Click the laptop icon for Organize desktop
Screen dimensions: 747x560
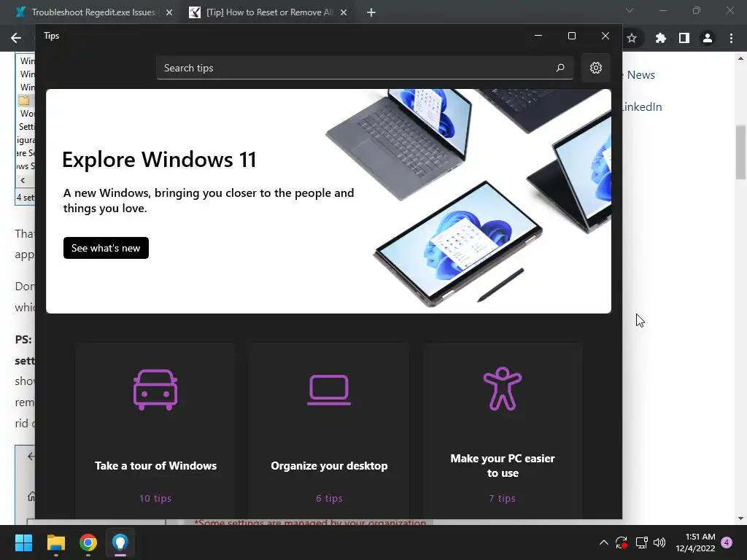(329, 390)
